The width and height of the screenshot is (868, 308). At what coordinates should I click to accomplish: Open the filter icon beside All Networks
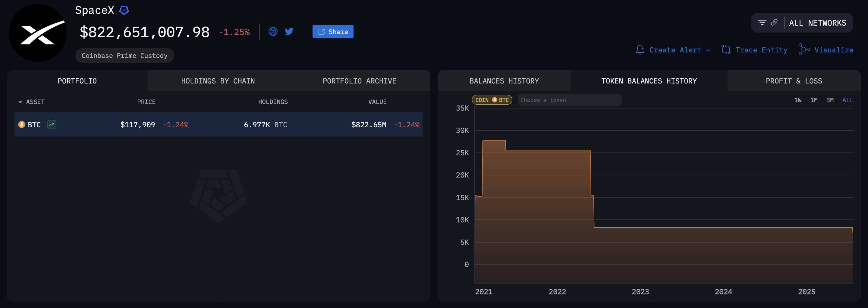click(762, 23)
